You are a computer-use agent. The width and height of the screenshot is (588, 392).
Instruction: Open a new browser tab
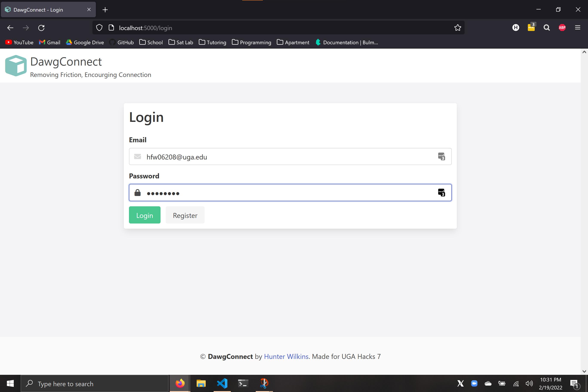tap(105, 10)
